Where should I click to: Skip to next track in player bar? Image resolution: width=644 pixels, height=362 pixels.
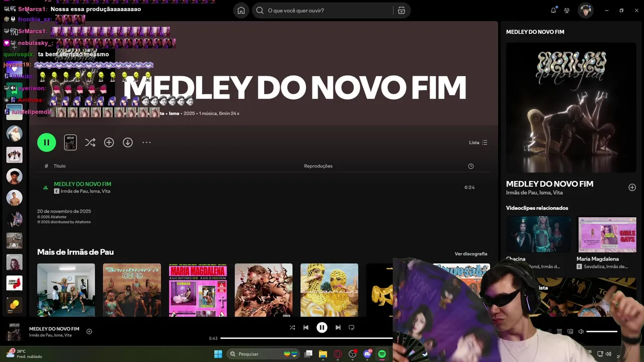click(338, 327)
